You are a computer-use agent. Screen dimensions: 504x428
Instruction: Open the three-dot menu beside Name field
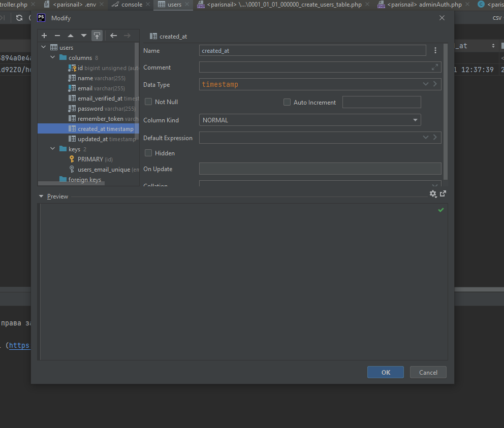click(x=435, y=50)
